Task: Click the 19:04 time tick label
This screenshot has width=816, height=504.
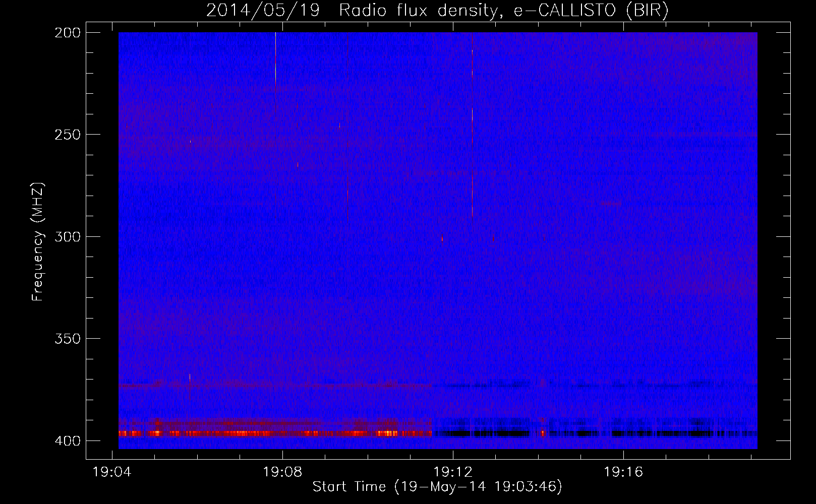Action: 112,472
